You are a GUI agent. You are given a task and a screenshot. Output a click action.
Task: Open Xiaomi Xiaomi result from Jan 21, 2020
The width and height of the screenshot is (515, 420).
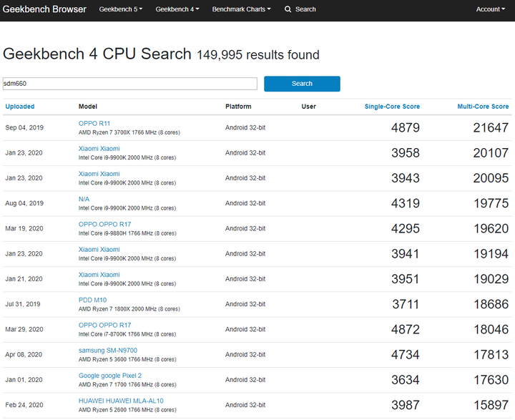point(99,275)
